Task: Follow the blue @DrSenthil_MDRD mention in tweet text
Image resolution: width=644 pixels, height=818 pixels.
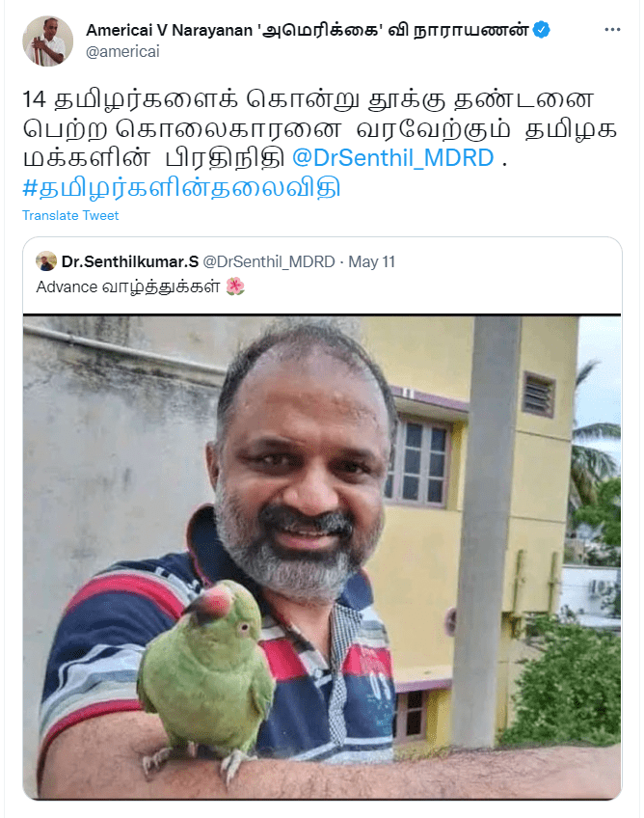Action: tap(392, 158)
